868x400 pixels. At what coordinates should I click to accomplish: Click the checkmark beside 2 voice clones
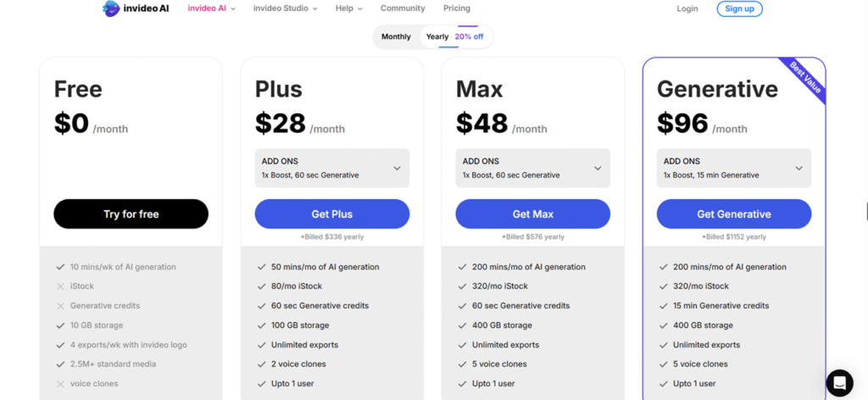(262, 364)
